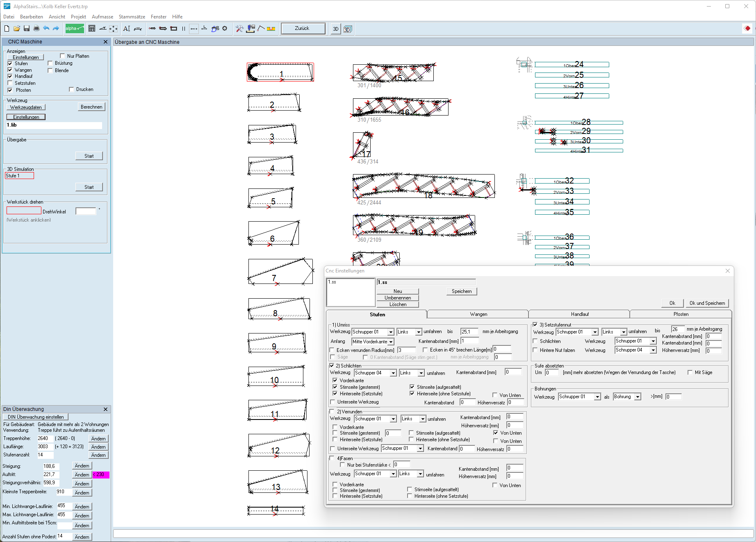Open the Bohrung type dropdown
This screenshot has height=542, width=756.
pyautogui.click(x=638, y=397)
